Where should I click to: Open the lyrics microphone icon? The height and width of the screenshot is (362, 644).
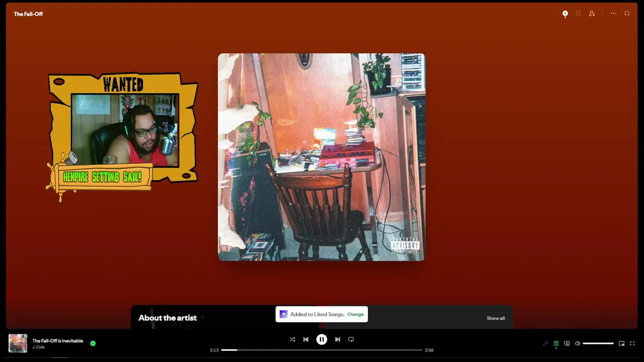pos(545,343)
